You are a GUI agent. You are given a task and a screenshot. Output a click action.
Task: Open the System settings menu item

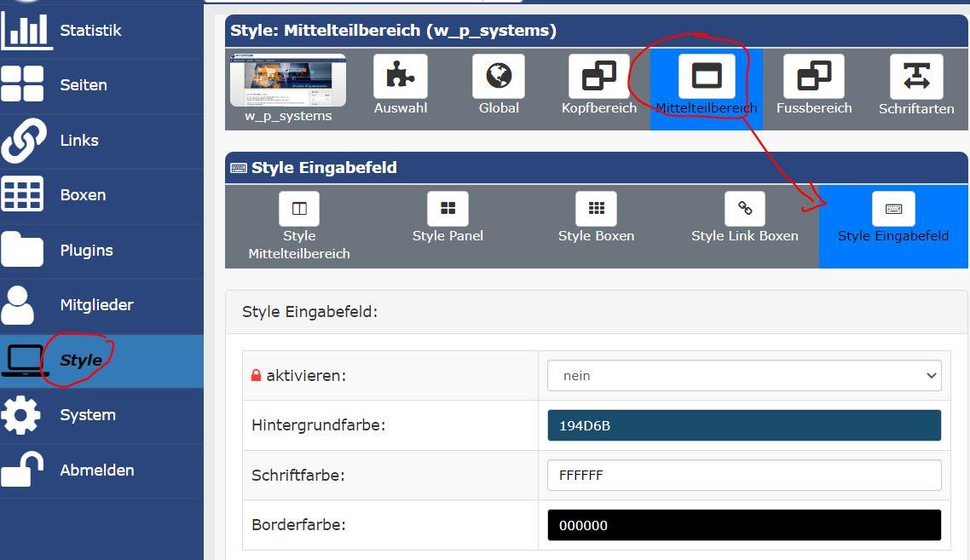click(x=87, y=415)
